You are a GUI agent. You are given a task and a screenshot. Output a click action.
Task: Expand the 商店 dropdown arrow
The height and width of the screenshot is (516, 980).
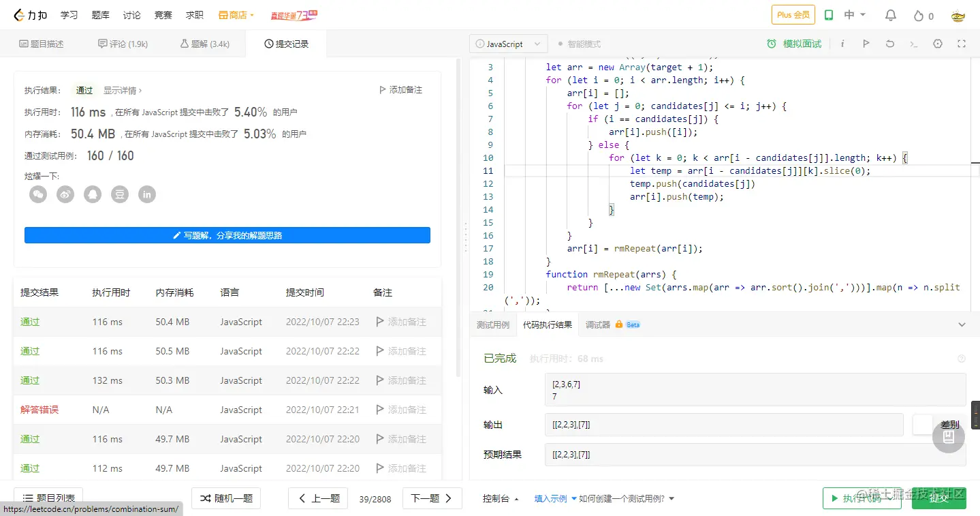tap(252, 15)
